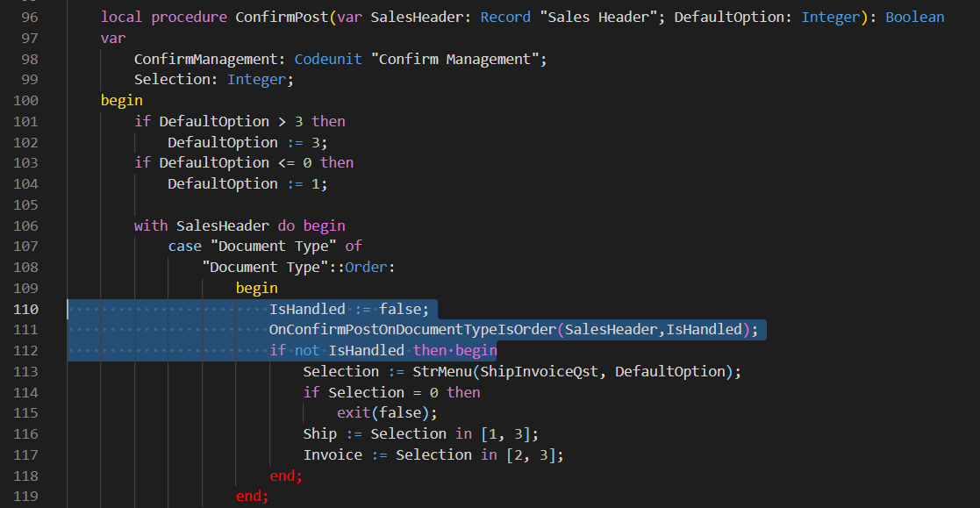The height and width of the screenshot is (508, 980).
Task: Click the exit(false) statement on line 115
Action: (x=386, y=412)
